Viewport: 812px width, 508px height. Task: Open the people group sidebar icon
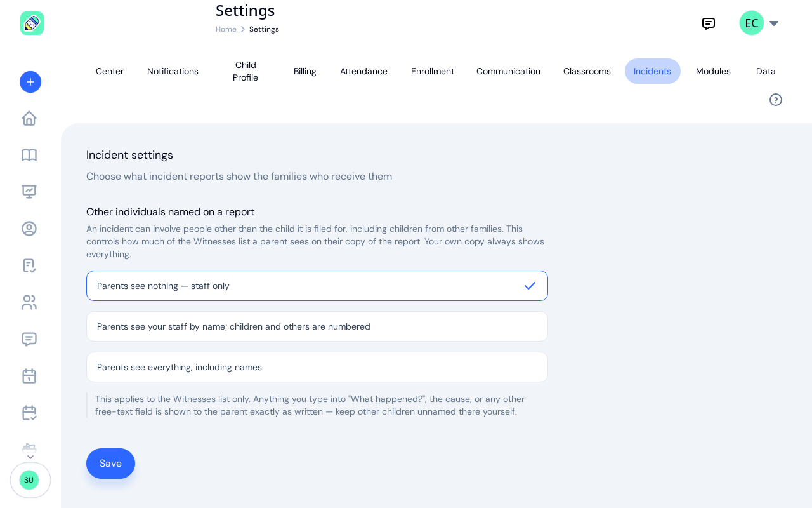(x=29, y=302)
